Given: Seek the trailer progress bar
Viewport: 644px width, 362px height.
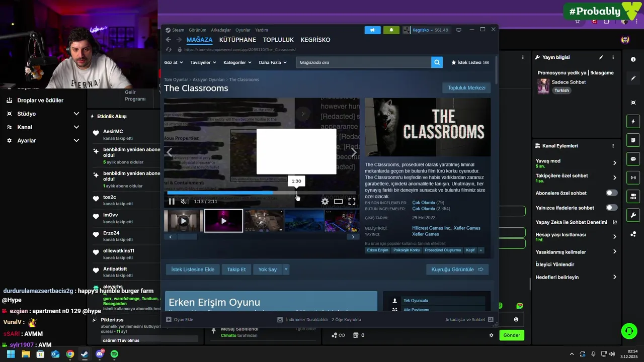Looking at the screenshot, I should tap(262, 193).
